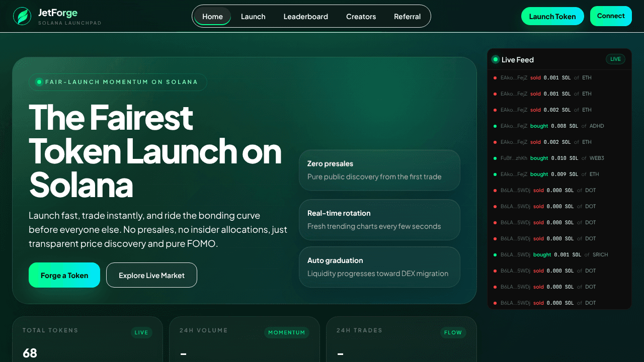Click the Solana Launchpad subtitle
Screen dimensions: 644x362
click(69, 23)
